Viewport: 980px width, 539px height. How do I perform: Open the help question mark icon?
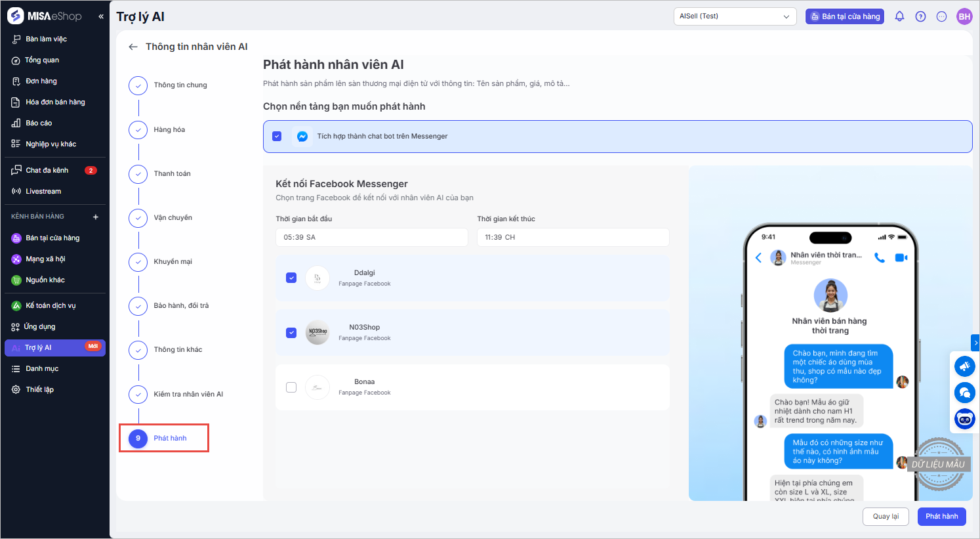pyautogui.click(x=920, y=16)
